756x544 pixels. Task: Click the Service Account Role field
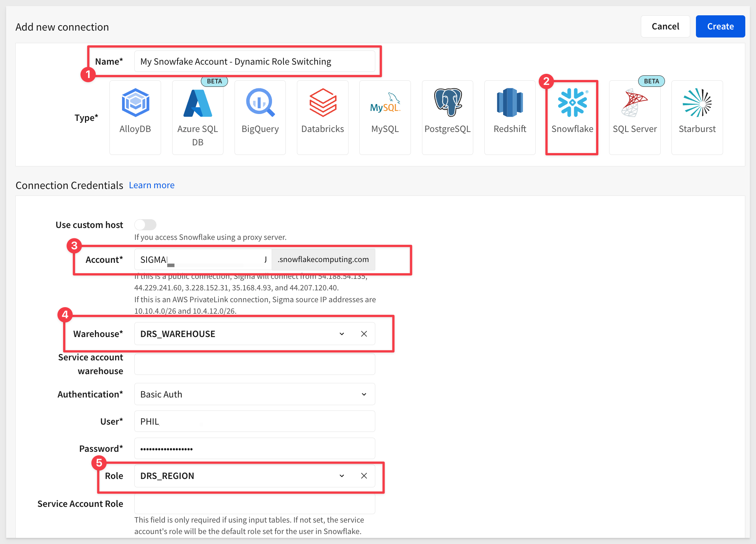pyautogui.click(x=254, y=504)
